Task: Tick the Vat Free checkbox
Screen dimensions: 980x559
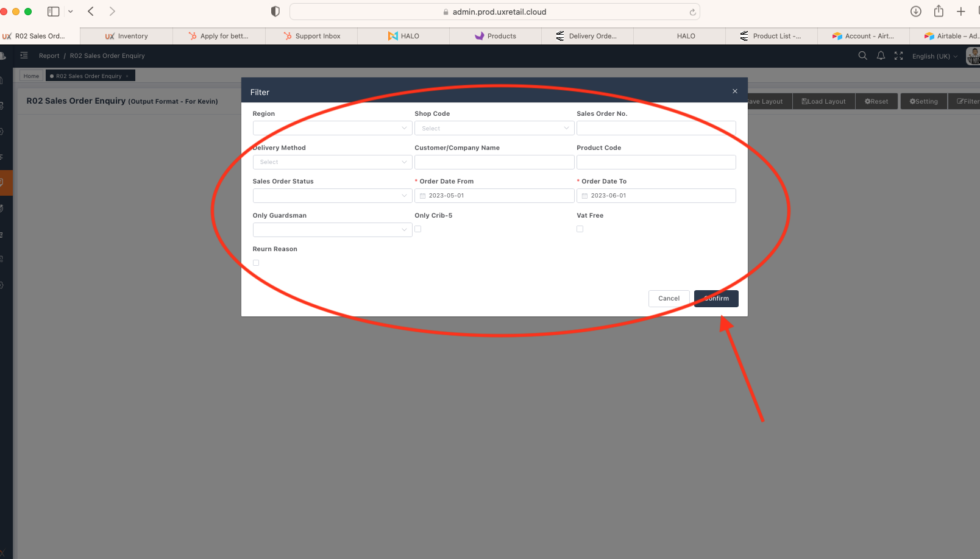Action: [580, 229]
